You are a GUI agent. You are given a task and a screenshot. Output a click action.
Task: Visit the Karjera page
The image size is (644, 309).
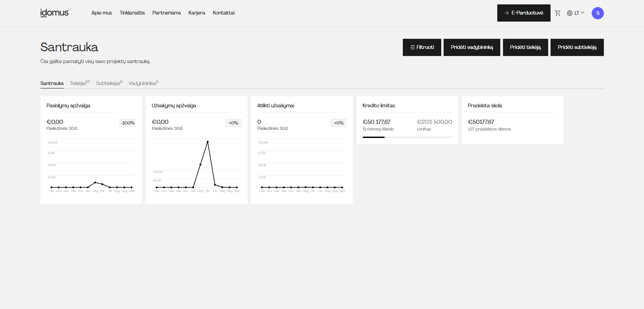click(x=197, y=13)
